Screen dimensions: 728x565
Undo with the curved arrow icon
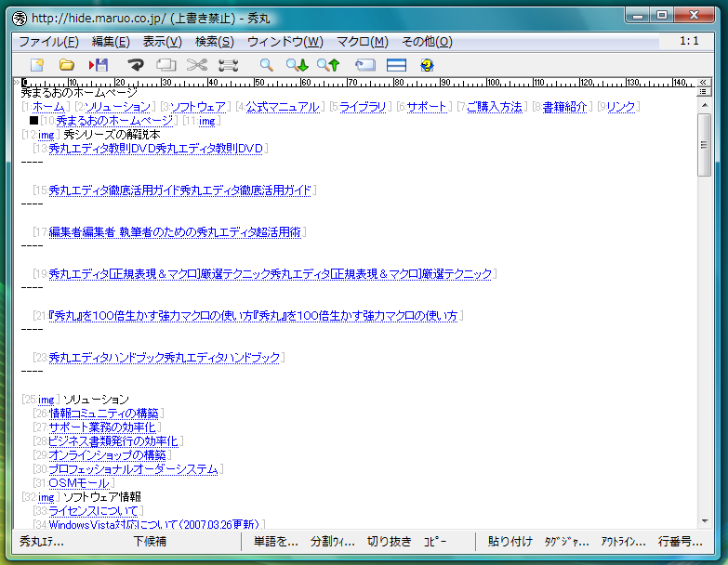click(136, 65)
